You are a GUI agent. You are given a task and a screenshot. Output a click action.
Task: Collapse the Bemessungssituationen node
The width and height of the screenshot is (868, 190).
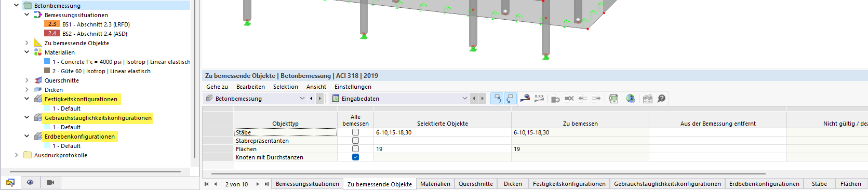(x=26, y=15)
